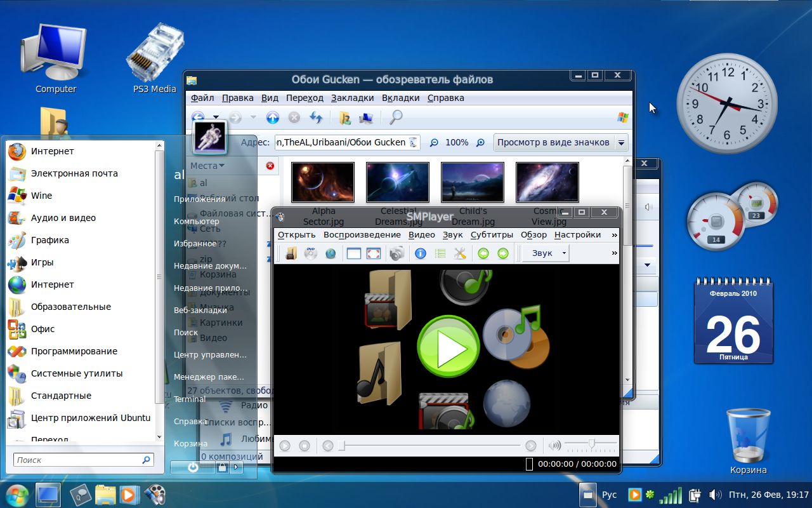The image size is (812, 508).
Task: Click the green next arrow in SMPlayer toolbar
Action: 503,253
